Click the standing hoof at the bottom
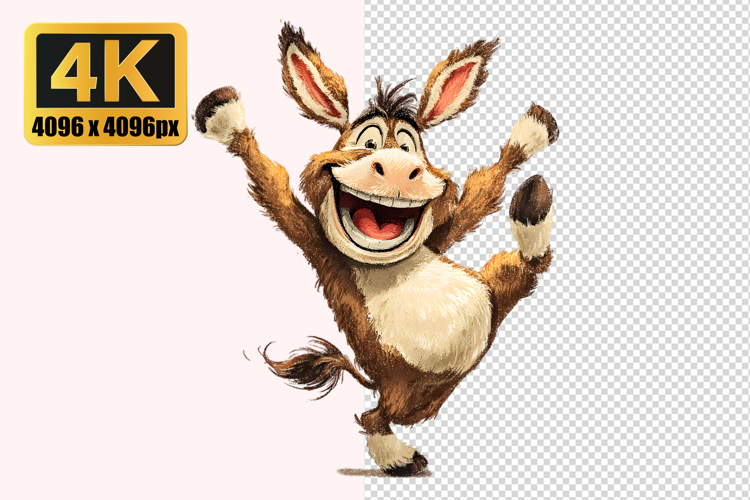 coord(405,464)
